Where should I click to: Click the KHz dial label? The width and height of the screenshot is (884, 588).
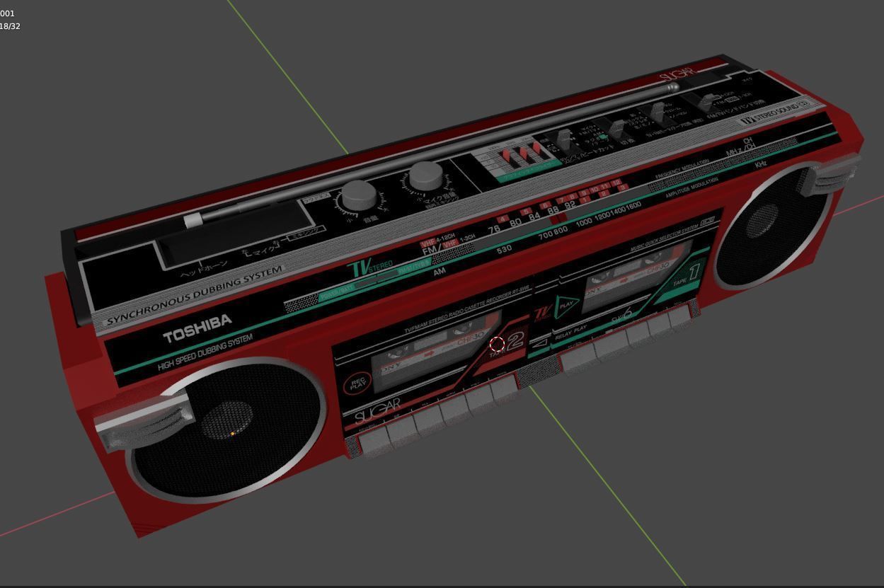[x=761, y=165]
